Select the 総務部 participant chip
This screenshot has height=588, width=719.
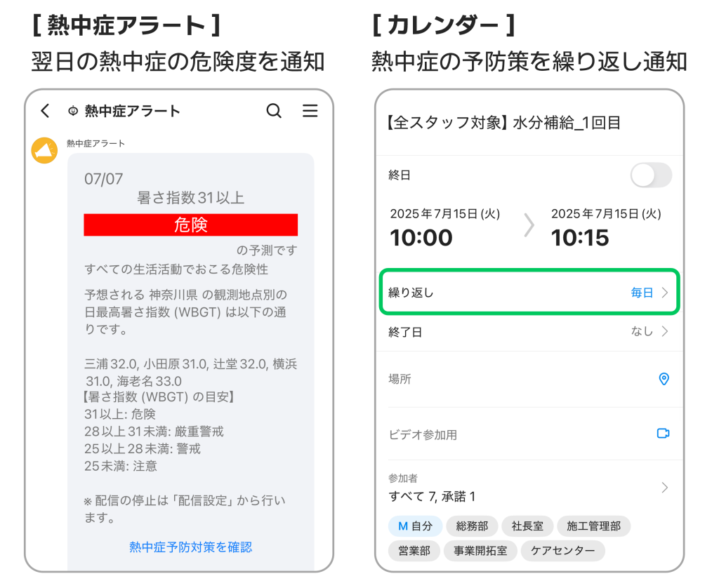[471, 526]
